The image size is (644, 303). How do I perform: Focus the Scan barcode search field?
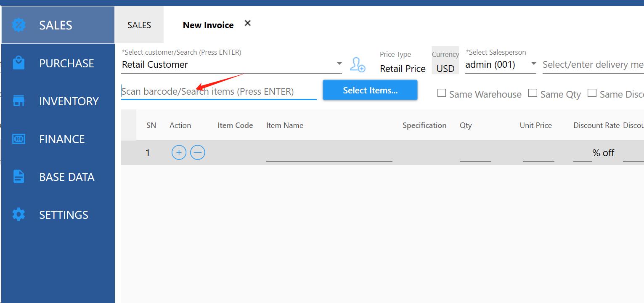tap(219, 92)
